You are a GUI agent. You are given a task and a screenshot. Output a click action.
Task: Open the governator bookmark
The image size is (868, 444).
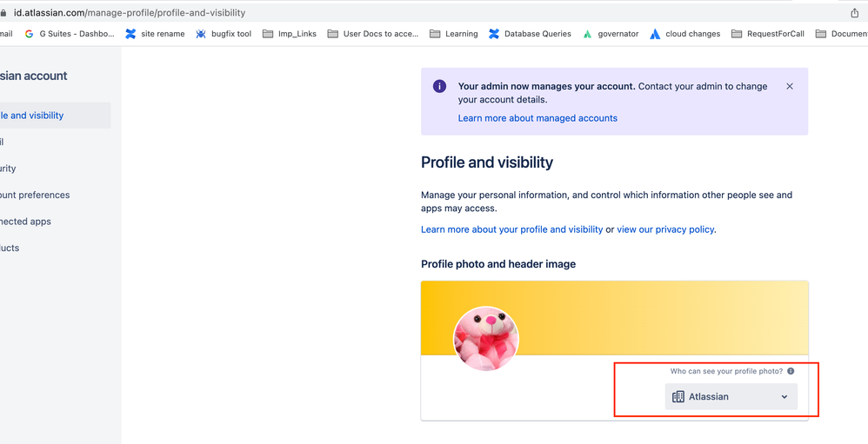pos(611,34)
